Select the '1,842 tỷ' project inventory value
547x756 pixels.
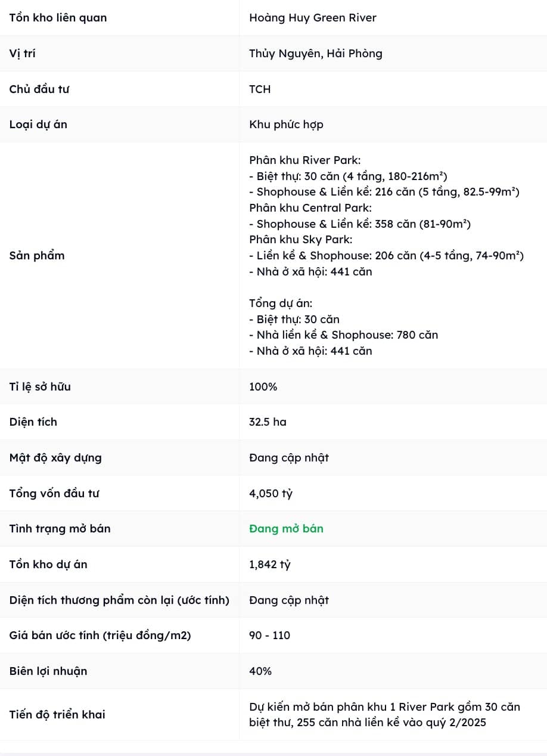click(270, 565)
